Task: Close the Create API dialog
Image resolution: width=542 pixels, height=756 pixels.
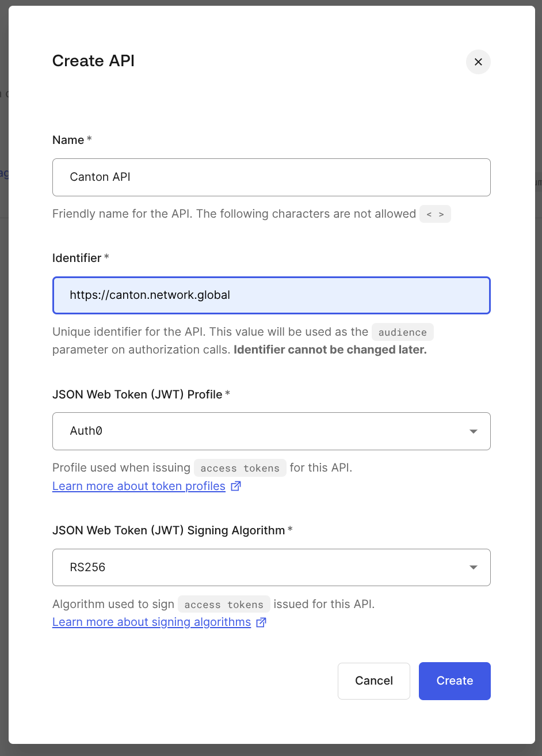Action: pyautogui.click(x=478, y=62)
